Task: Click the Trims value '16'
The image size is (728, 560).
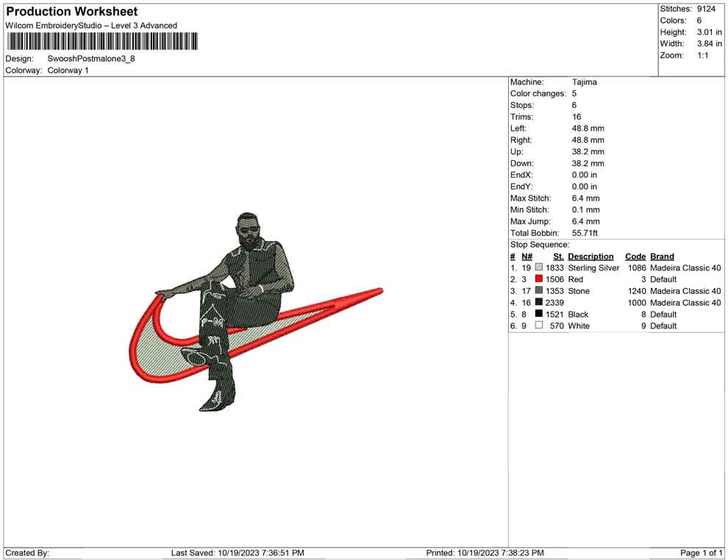Action: [x=577, y=117]
